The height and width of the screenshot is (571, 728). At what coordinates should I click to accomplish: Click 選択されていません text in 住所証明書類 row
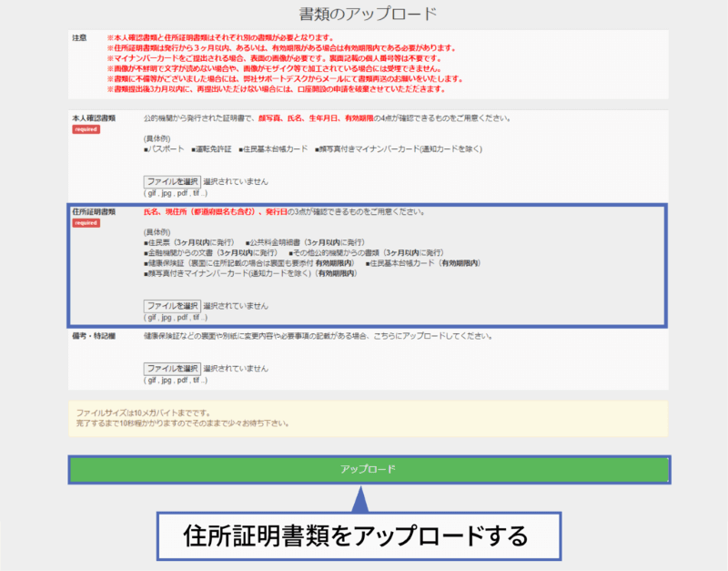click(x=236, y=306)
